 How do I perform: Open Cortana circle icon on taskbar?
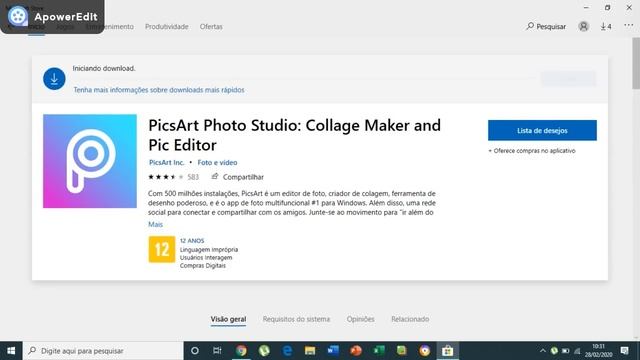195,351
